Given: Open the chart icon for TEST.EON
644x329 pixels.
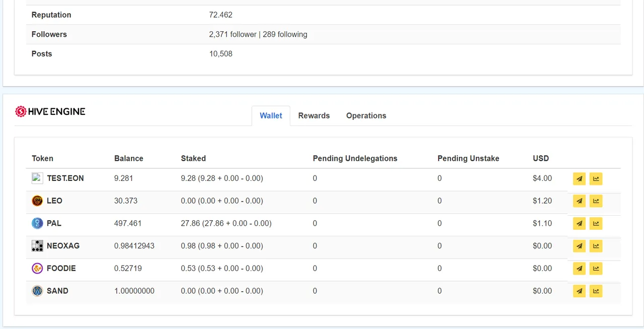Looking at the screenshot, I should [596, 179].
